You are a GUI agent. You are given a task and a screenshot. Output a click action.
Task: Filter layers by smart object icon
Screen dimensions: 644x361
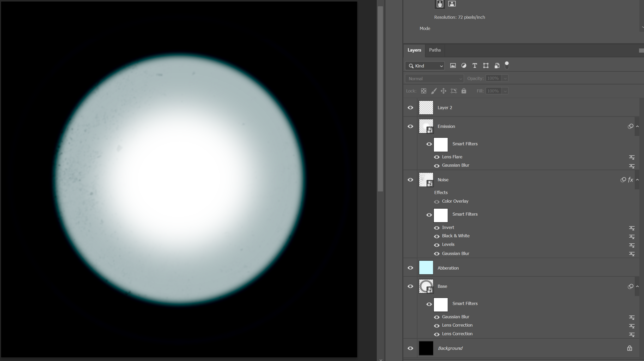click(x=497, y=66)
